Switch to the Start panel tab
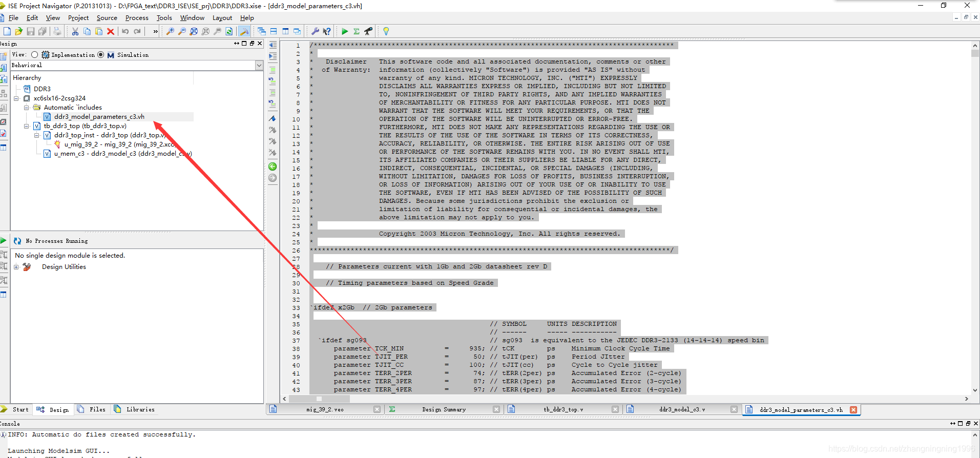The width and height of the screenshot is (980, 458). 15,409
